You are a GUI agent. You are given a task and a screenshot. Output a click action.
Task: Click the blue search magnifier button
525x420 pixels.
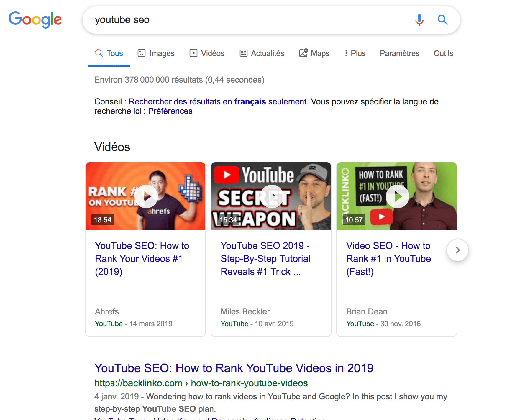coord(442,20)
